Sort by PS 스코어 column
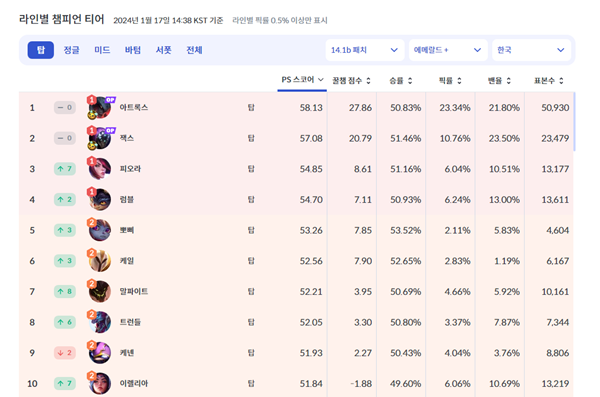 tap(302, 80)
